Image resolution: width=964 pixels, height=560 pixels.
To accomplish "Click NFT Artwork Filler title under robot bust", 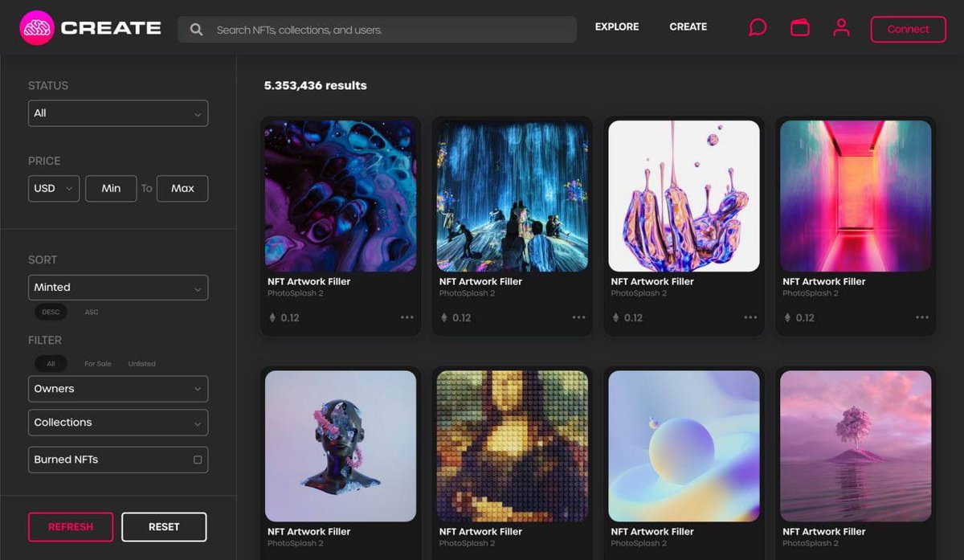I will click(x=309, y=531).
